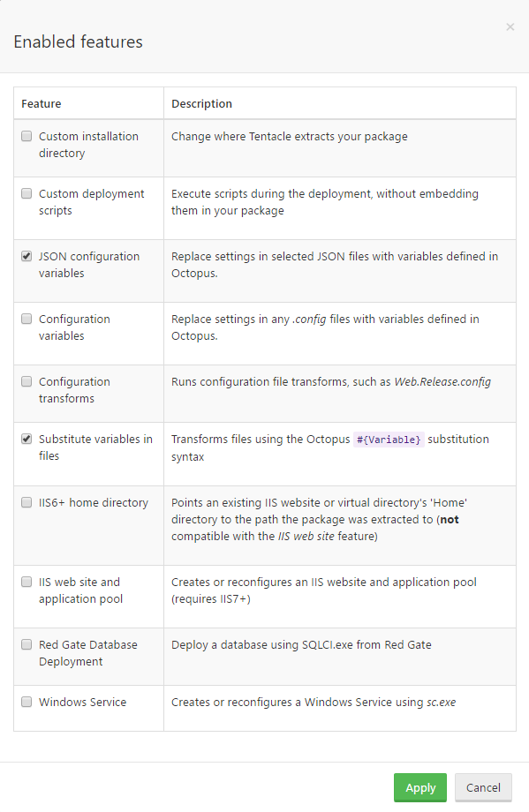Select the Windows Service feature label
Viewport: 529px width, 812px height.
(x=82, y=702)
